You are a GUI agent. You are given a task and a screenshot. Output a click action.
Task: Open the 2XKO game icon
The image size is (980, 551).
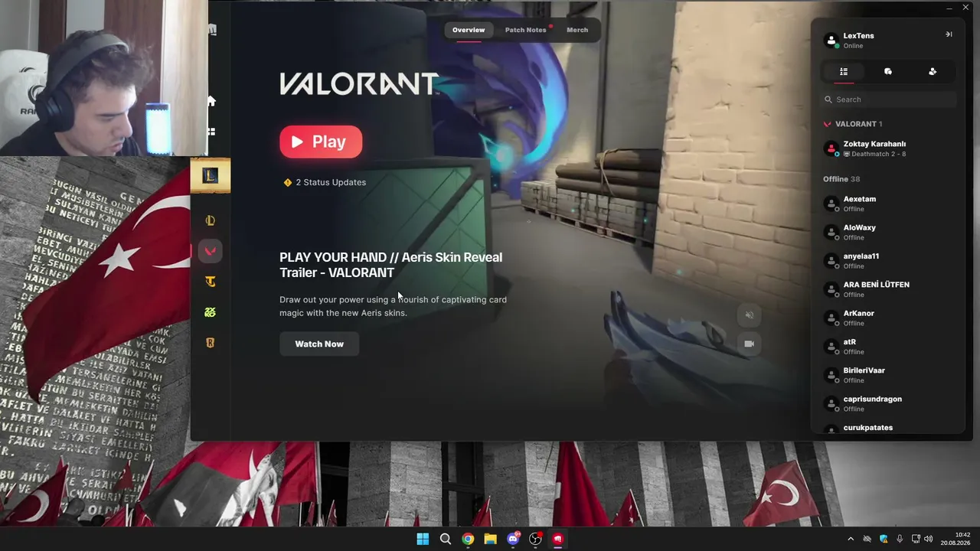pyautogui.click(x=210, y=312)
